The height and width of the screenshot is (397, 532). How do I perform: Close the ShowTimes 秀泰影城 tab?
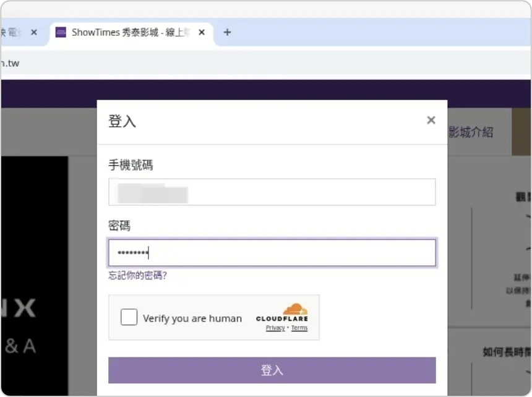click(202, 32)
